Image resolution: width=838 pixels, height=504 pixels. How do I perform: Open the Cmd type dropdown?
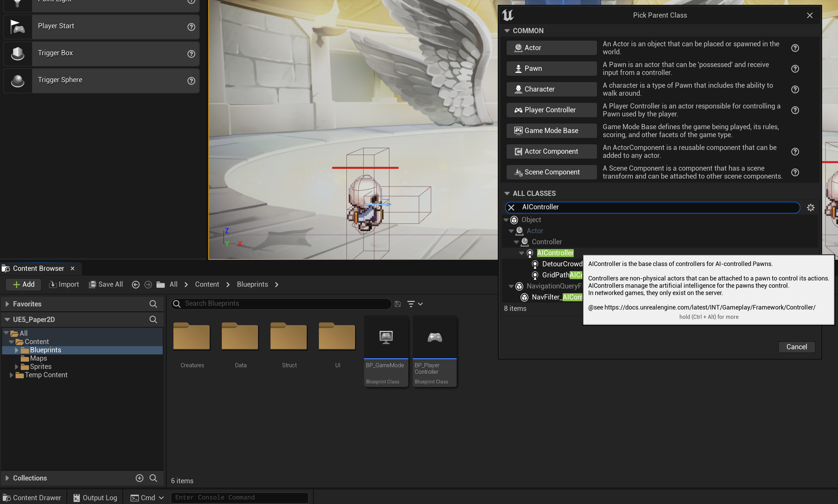[147, 498]
